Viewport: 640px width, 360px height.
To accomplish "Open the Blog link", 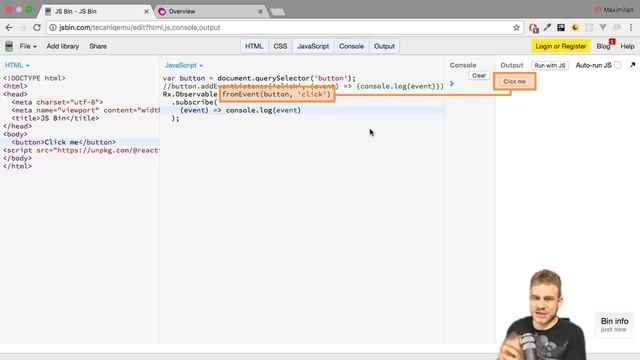I will [603, 46].
